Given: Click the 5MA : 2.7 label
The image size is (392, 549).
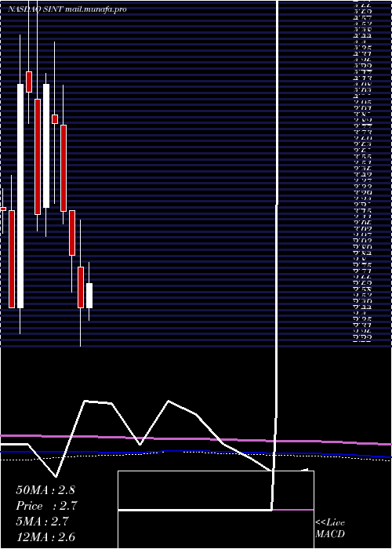Looking at the screenshot, I should coord(42,522).
